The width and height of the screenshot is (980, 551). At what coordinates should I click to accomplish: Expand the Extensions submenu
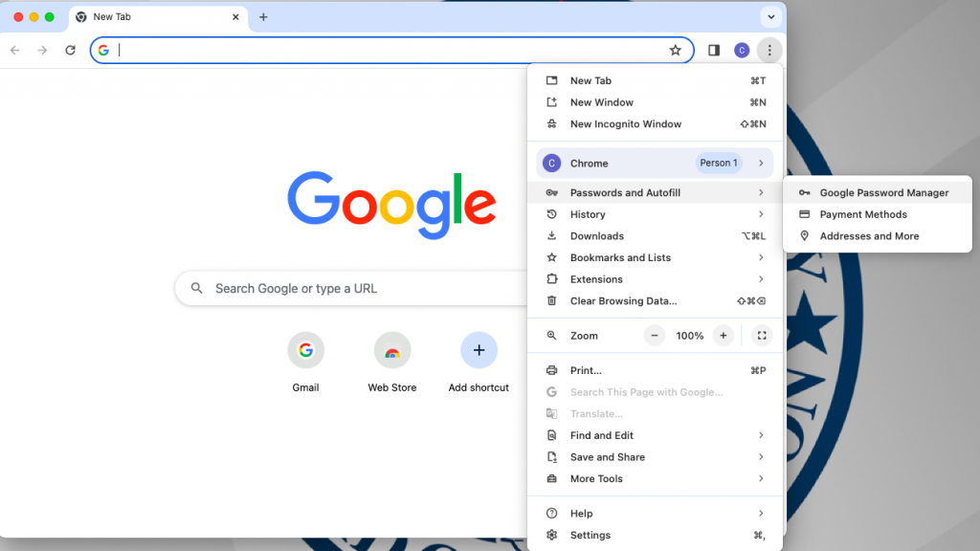(x=655, y=279)
